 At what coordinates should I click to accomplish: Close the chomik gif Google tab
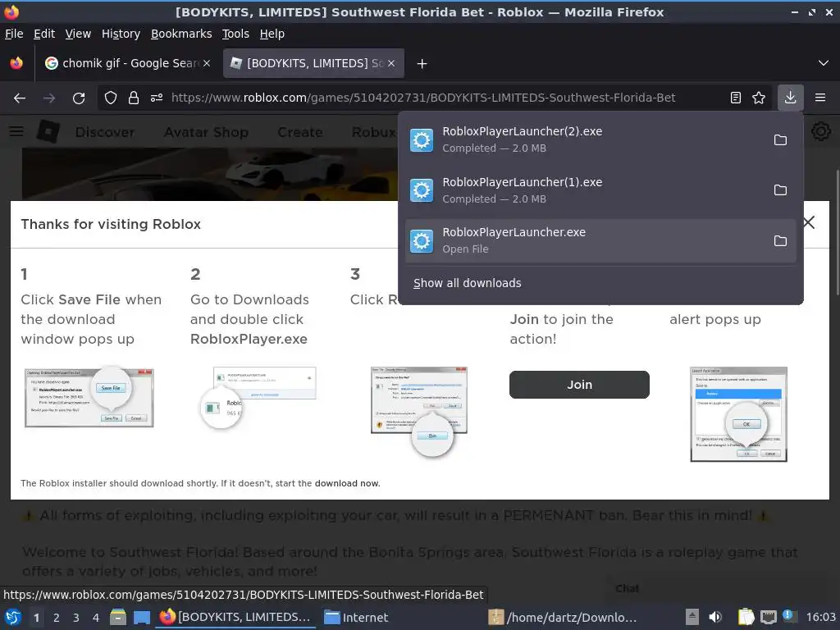pyautogui.click(x=207, y=63)
